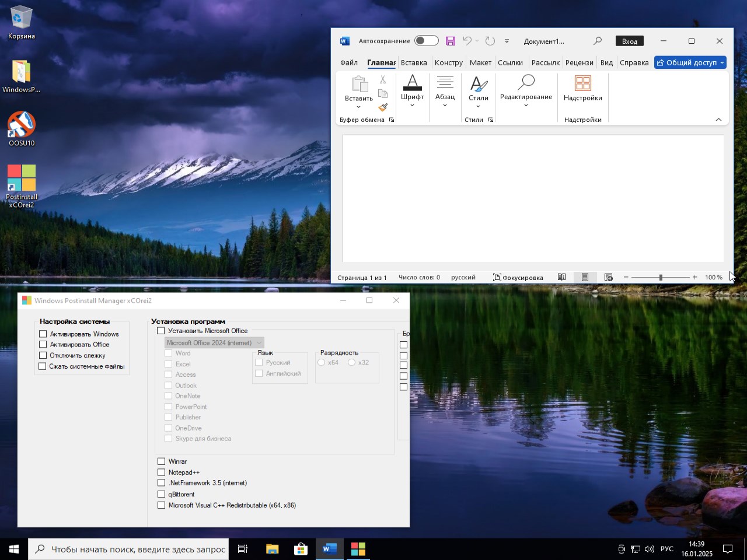Viewport: 747px width, 560px height.
Task: Switch to the Вставка ribbon tab
Action: click(x=414, y=62)
